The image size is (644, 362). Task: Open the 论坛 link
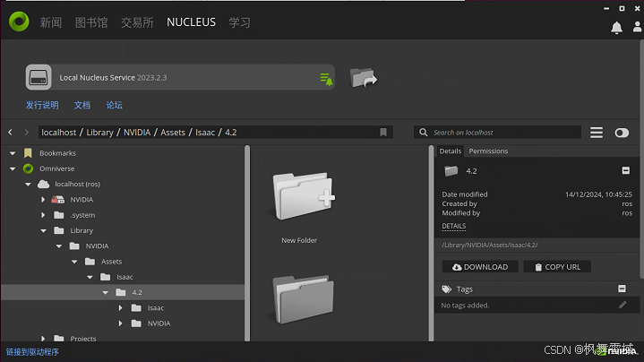(114, 105)
